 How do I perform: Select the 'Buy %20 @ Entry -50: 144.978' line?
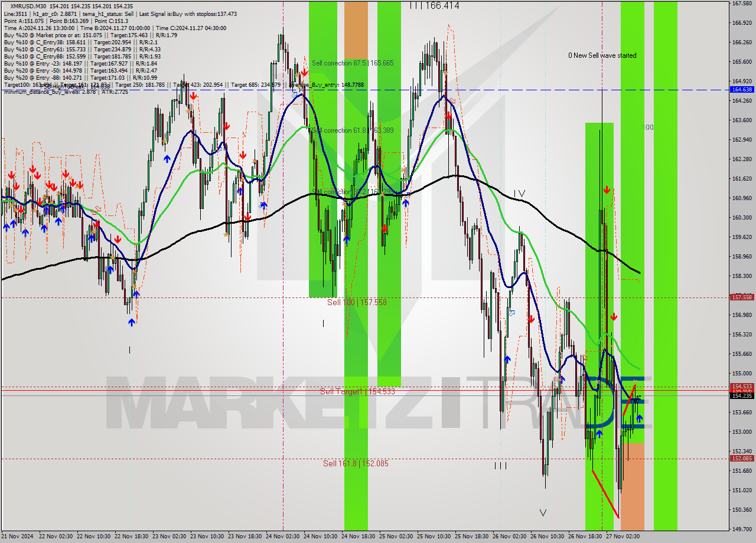coord(80,70)
